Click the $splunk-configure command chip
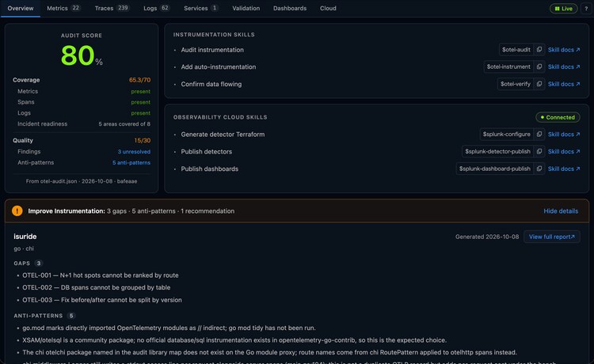 507,135
